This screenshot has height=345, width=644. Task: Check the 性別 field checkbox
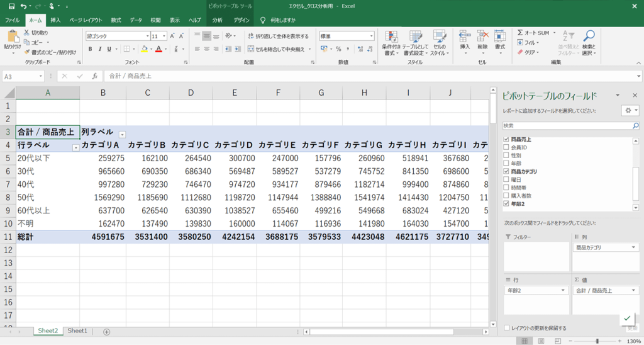click(x=507, y=155)
